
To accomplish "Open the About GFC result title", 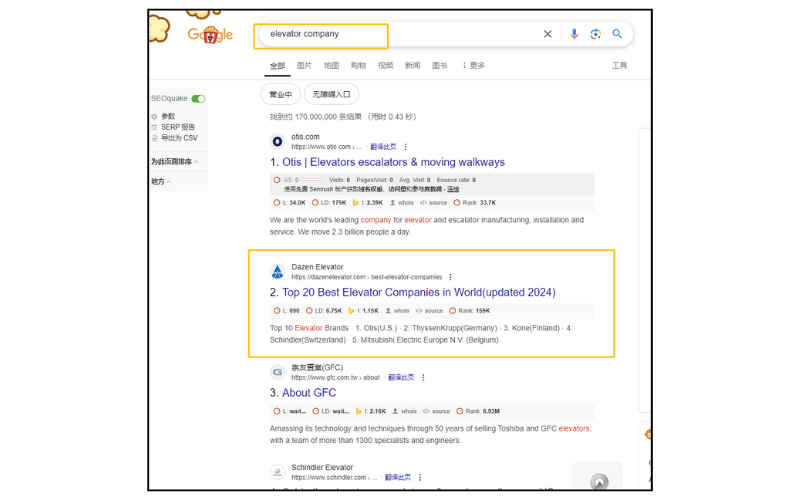I will pos(309,393).
